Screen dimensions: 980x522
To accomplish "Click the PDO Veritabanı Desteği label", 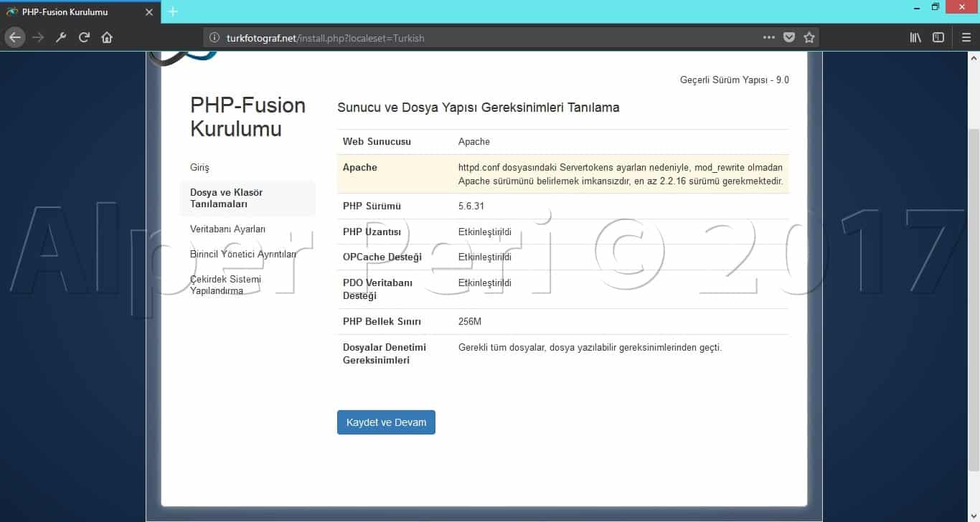I will pos(378,289).
